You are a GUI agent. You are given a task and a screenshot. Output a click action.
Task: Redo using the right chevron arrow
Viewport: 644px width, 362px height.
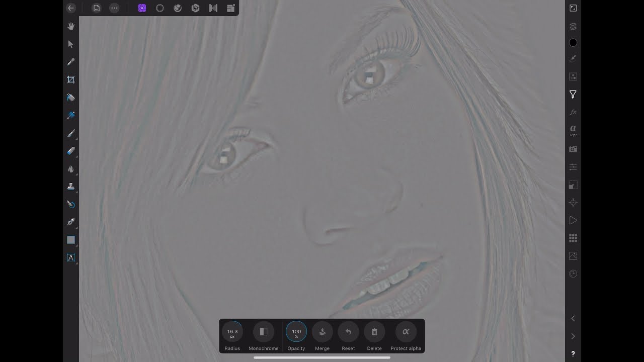573,336
